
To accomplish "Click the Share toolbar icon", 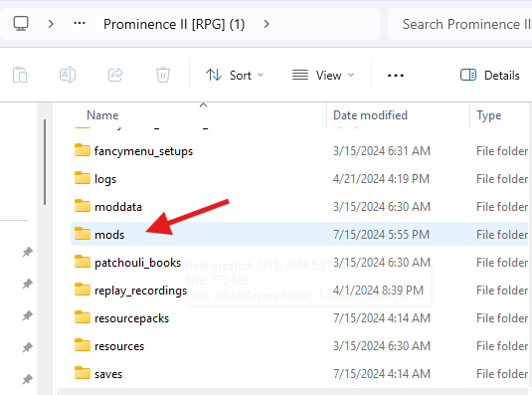I will [115, 75].
